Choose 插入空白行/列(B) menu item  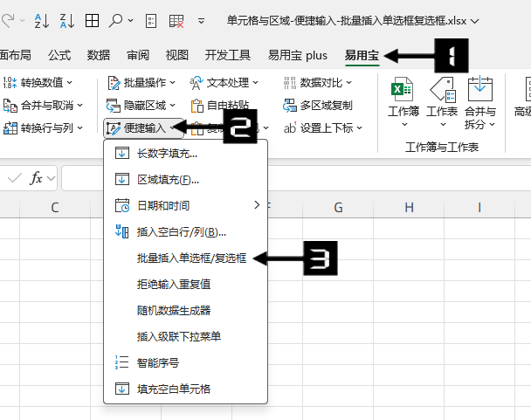click(185, 232)
